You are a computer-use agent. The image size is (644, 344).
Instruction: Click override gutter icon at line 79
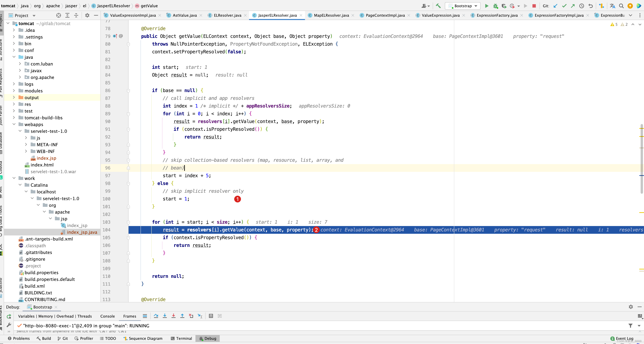coord(115,36)
